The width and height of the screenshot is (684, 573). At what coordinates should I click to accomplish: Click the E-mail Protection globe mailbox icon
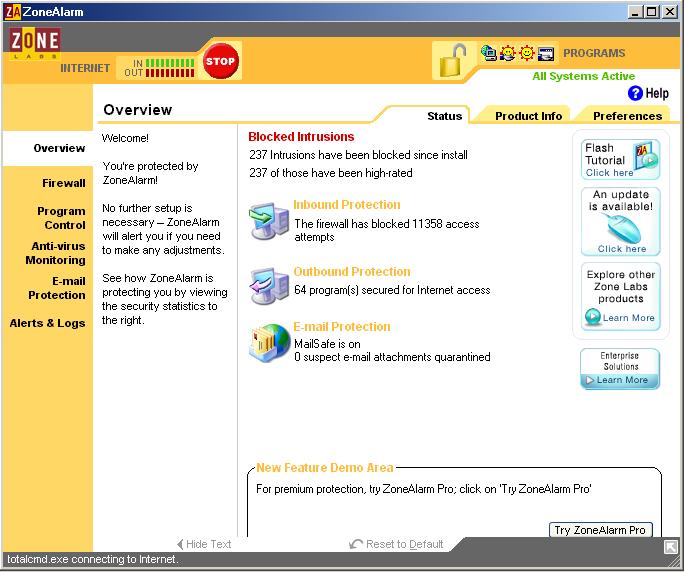coord(270,344)
